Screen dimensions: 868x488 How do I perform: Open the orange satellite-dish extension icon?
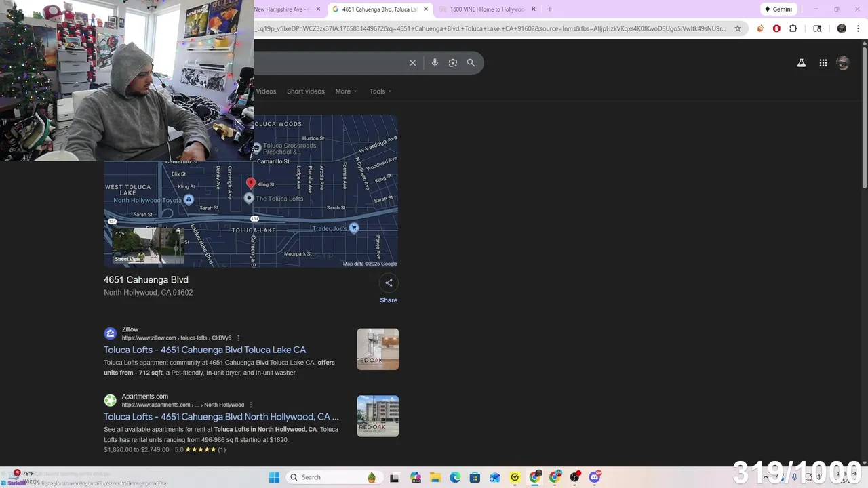coord(760,28)
